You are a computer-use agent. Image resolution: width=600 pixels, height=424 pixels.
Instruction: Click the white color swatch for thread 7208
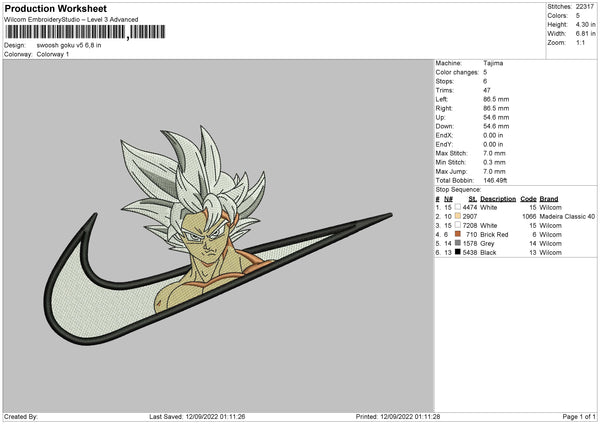[x=458, y=225]
